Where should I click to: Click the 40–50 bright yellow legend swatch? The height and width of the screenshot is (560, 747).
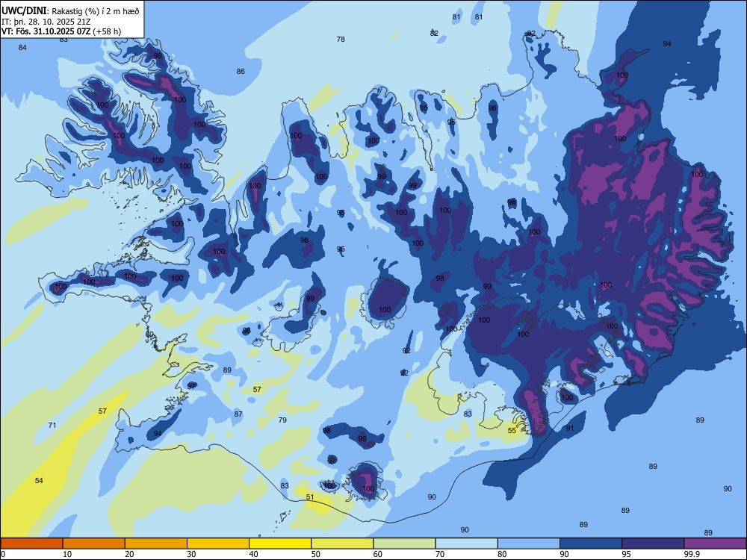tap(280, 544)
